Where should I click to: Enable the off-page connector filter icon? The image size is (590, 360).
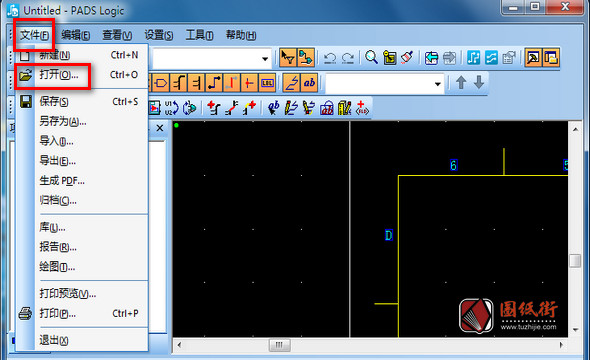[179, 83]
